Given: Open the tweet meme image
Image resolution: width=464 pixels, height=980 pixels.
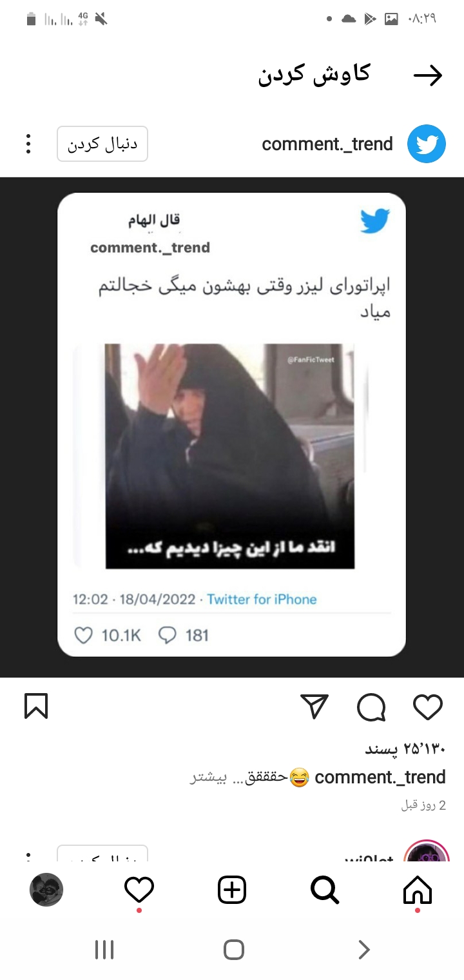Looking at the screenshot, I should tap(231, 426).
